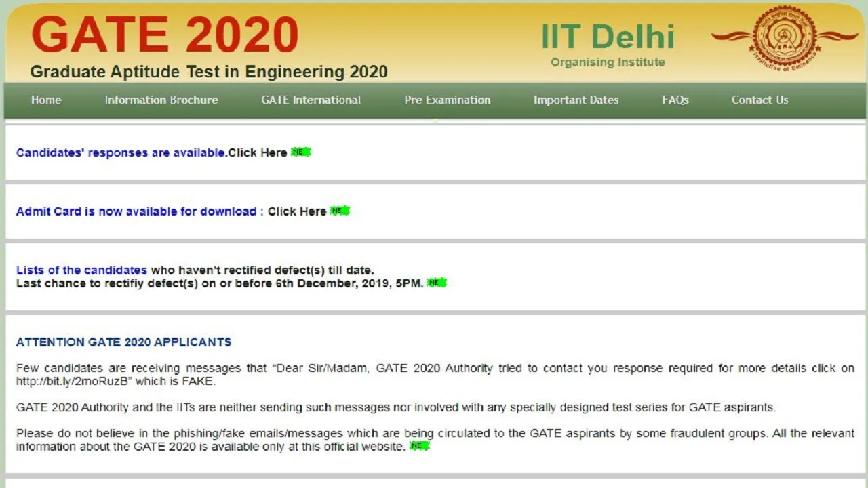Click the IIT Delhi institute emblem logo

tap(785, 38)
